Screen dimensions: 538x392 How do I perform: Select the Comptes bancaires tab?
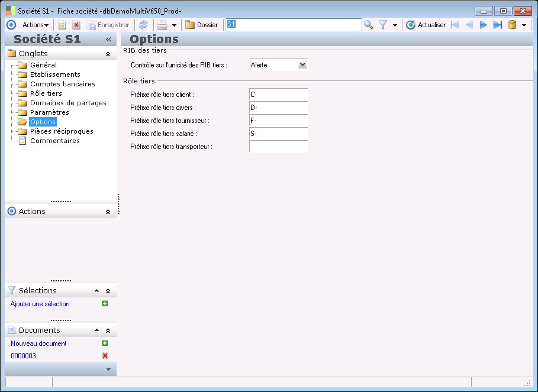[x=62, y=84]
